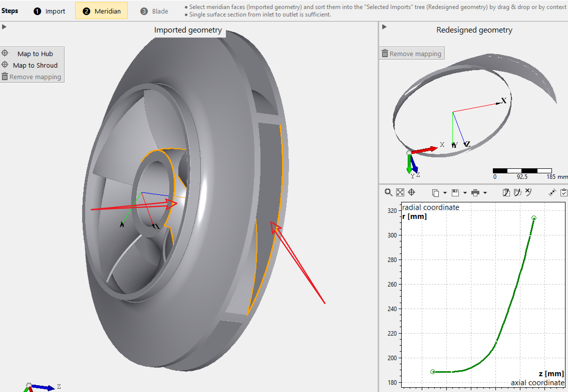
Task: Go to the Import step
Action: (x=49, y=11)
